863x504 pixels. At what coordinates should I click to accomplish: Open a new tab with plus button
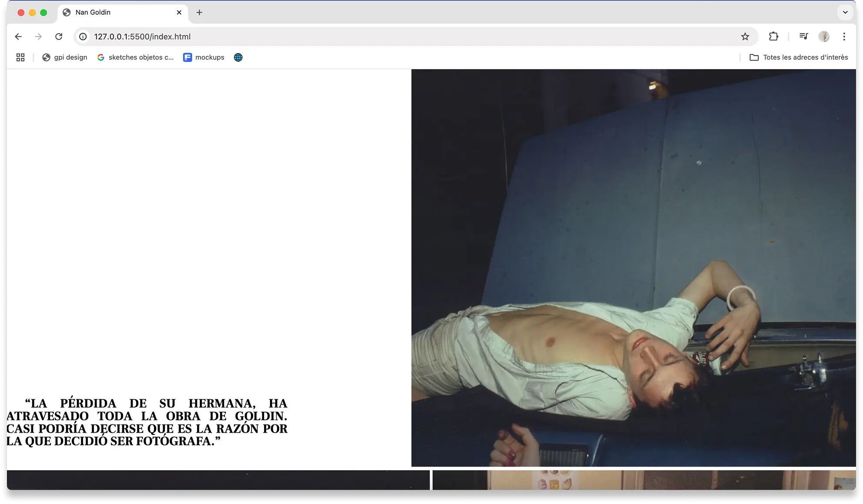click(x=199, y=13)
